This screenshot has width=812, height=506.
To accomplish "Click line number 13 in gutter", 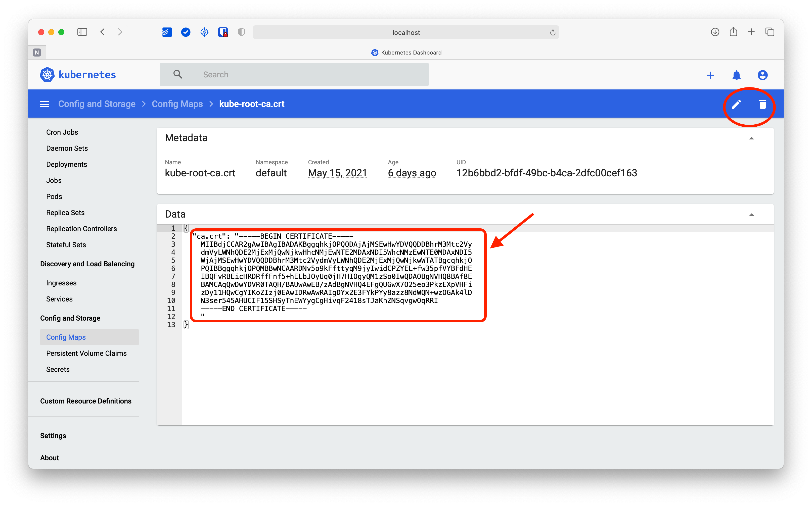I will [171, 325].
